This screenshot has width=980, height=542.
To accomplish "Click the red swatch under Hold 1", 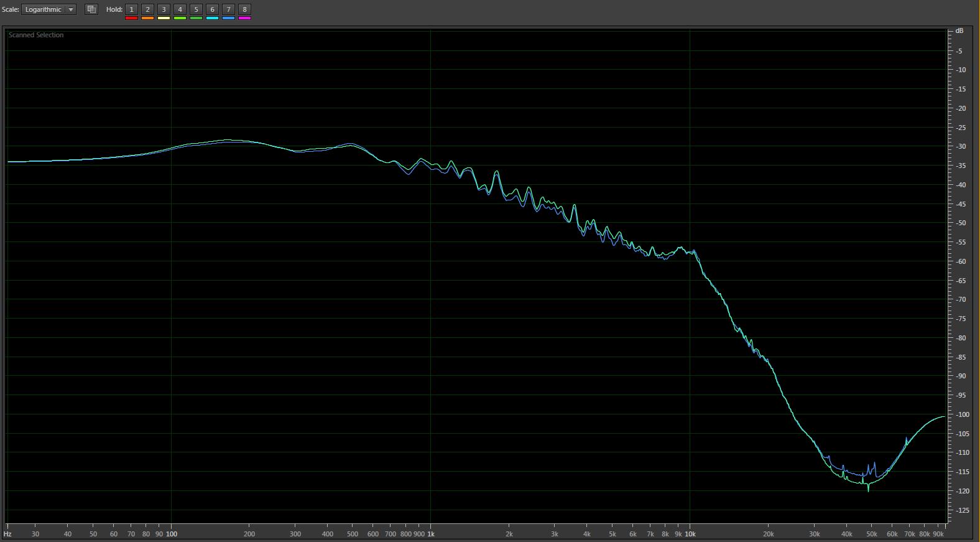I will pyautogui.click(x=131, y=18).
